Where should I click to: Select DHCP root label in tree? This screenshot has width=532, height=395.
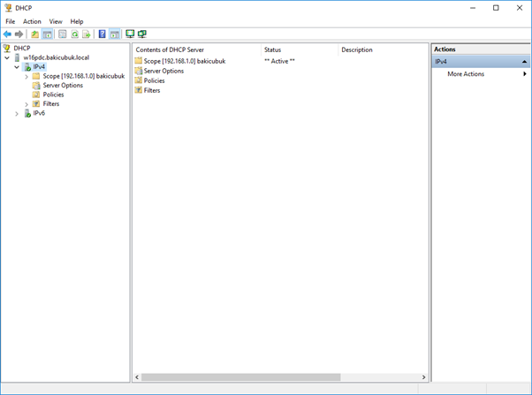tap(22, 49)
